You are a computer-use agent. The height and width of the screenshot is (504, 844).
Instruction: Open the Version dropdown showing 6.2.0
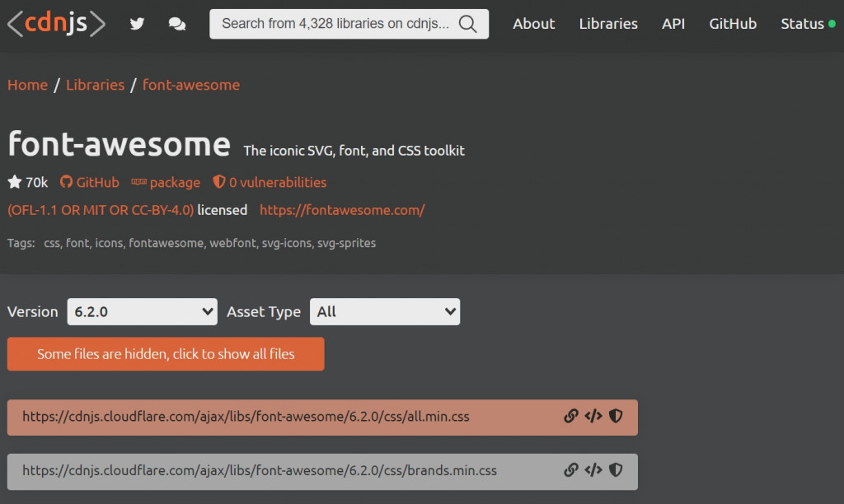(142, 311)
